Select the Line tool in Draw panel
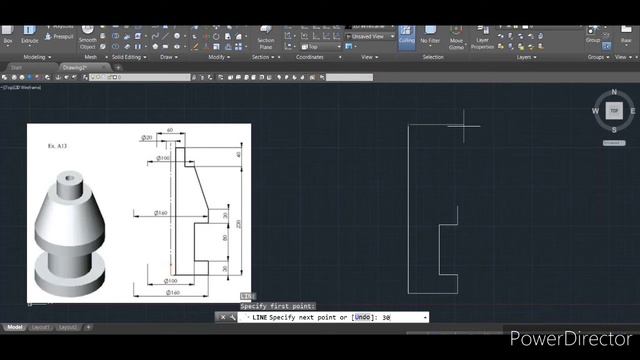This screenshot has height=360, width=640. click(165, 36)
